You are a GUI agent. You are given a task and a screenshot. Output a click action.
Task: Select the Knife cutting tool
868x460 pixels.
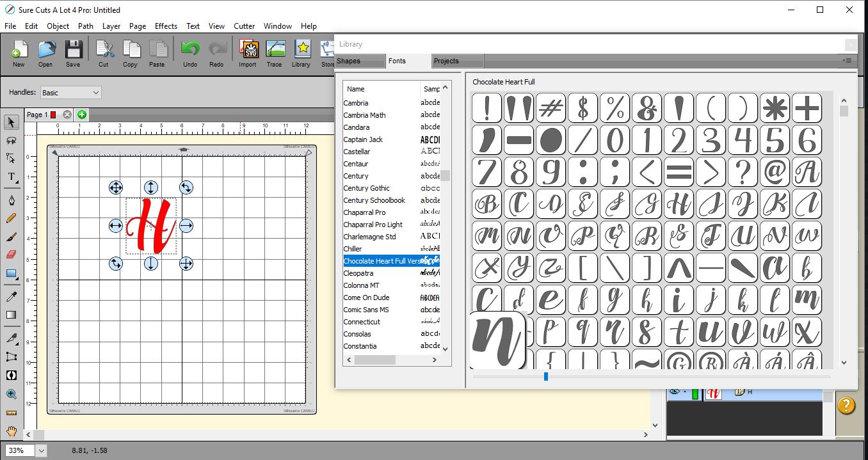coord(11,337)
